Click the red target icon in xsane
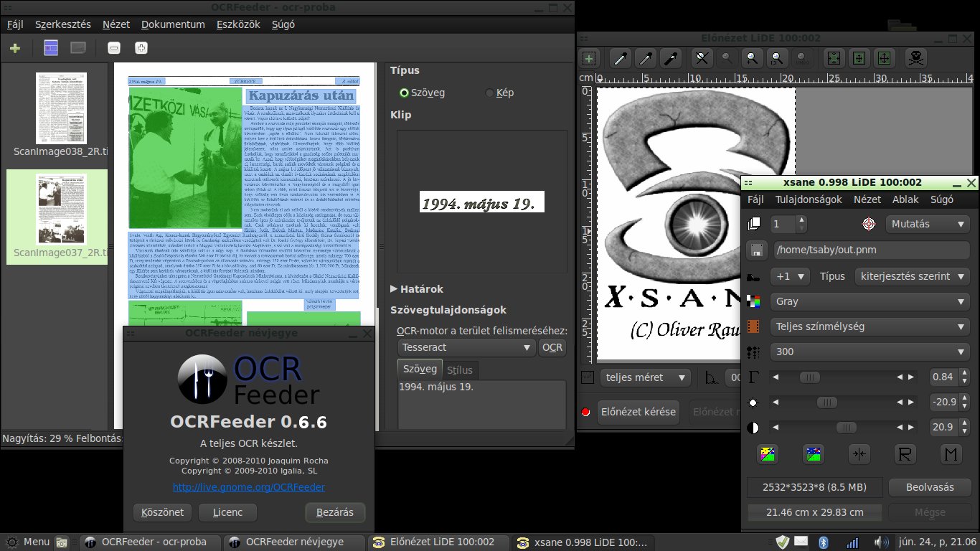Screen dimensions: 980x551 (869, 224)
